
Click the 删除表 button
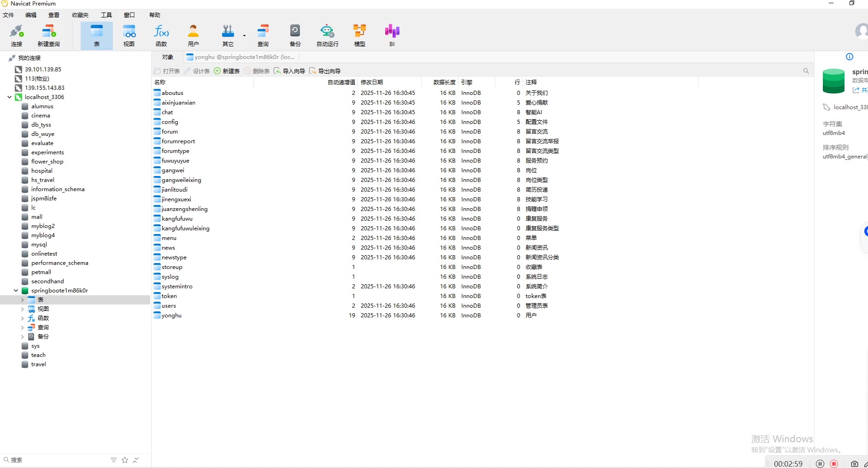tap(257, 71)
